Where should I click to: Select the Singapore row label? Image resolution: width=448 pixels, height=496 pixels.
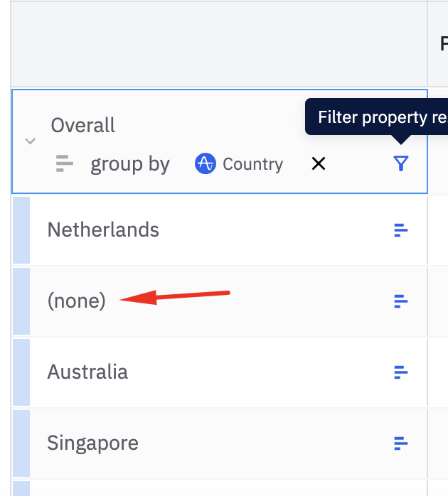point(92,443)
